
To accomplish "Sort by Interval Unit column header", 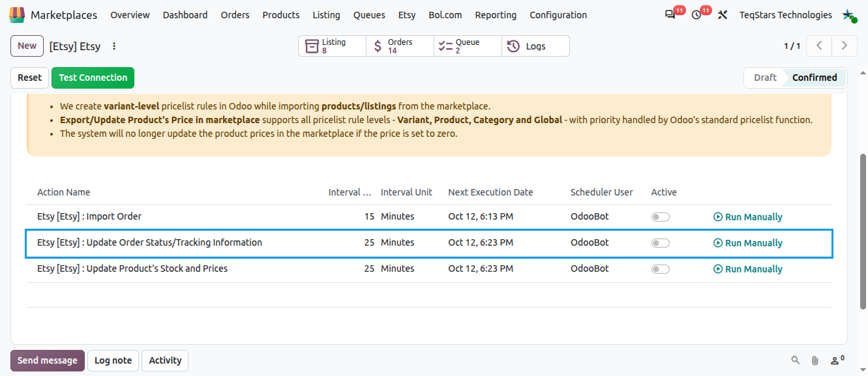I will tap(406, 192).
